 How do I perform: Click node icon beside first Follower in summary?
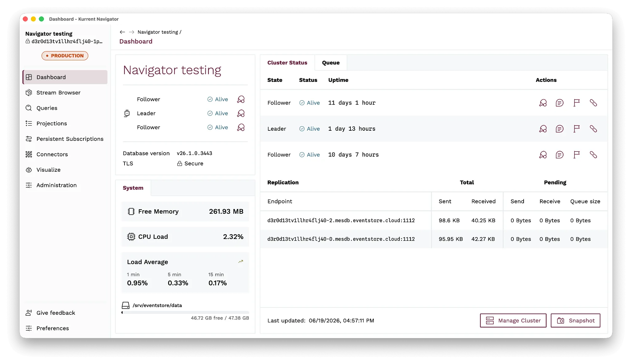[241, 99]
